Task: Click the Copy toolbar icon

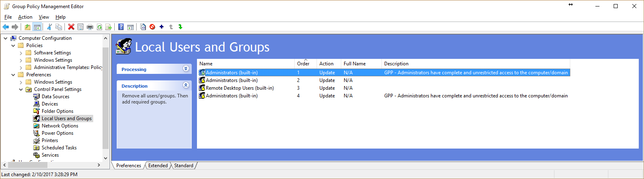Action: pos(59,27)
